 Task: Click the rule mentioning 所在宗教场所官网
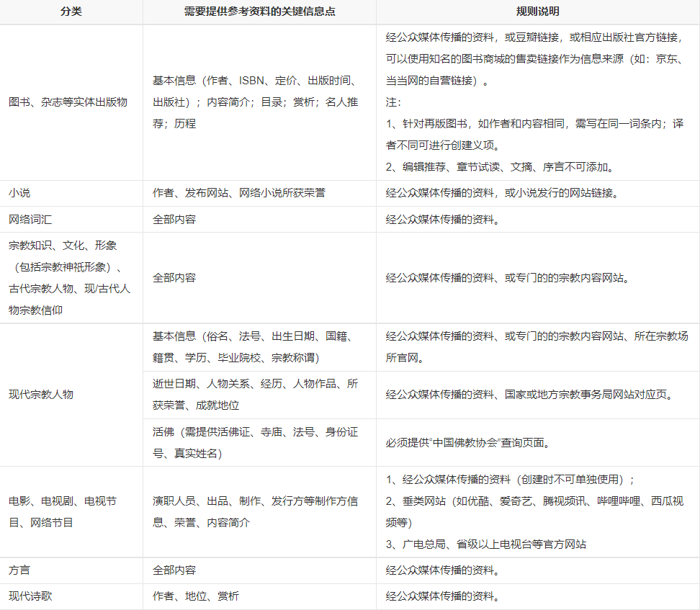[537, 347]
